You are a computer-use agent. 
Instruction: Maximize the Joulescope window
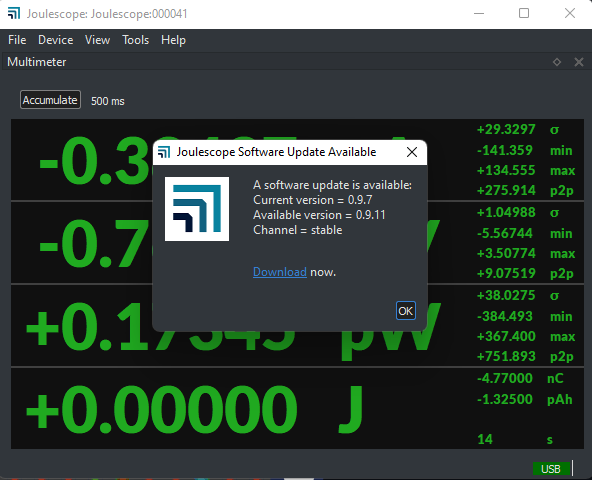point(524,14)
